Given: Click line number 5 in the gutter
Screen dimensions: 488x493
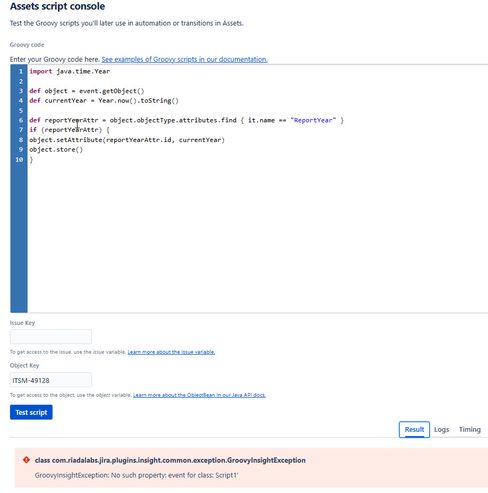Looking at the screenshot, I should 21,111.
